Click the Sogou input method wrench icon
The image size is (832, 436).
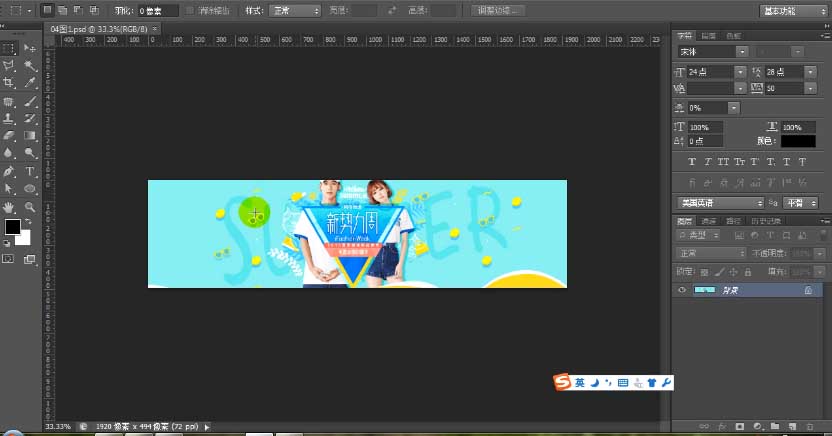[667, 383]
